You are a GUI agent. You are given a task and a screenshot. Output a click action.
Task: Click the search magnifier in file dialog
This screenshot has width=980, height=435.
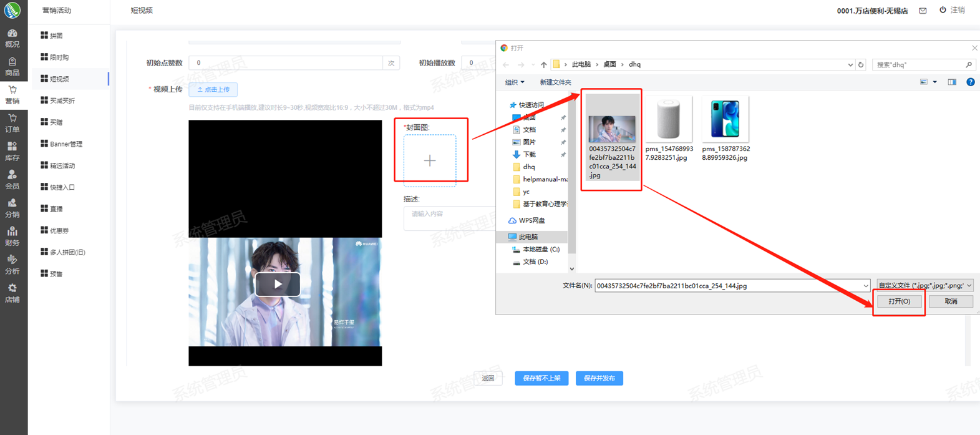coord(969,65)
